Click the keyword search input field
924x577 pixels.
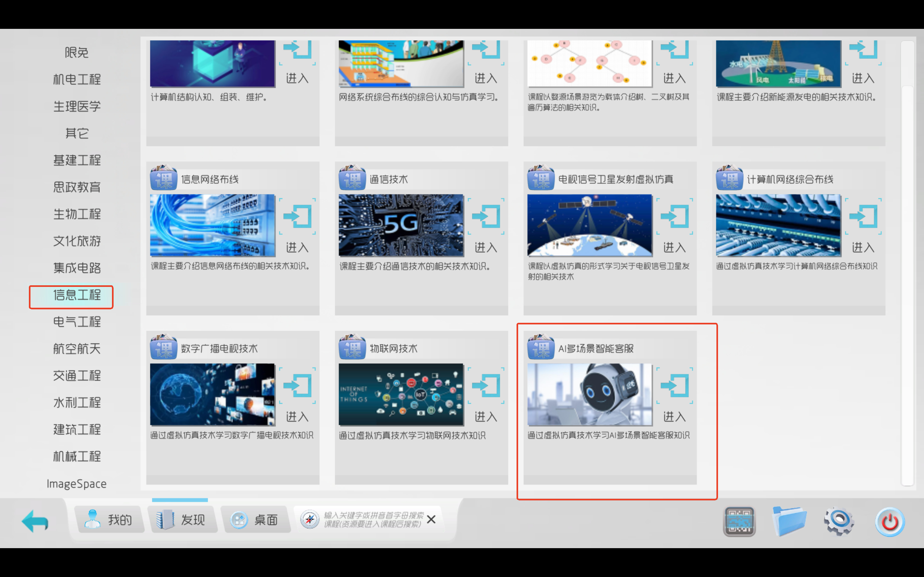tap(373, 519)
